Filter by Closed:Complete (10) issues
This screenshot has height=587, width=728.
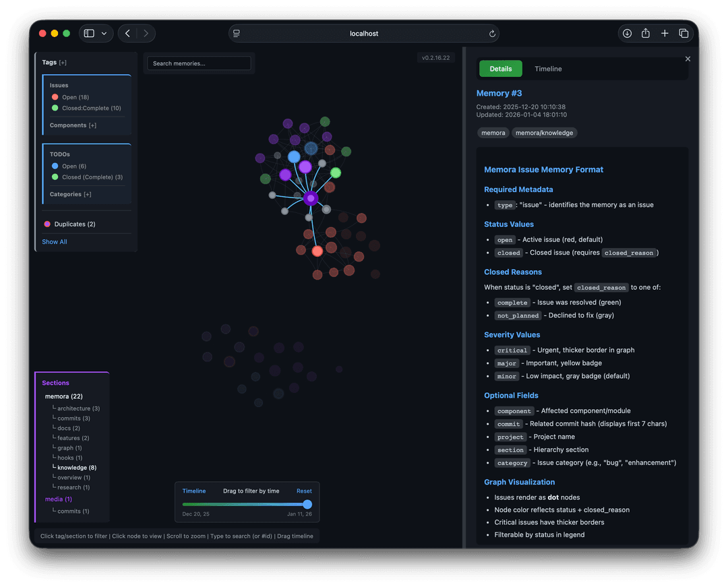click(86, 108)
